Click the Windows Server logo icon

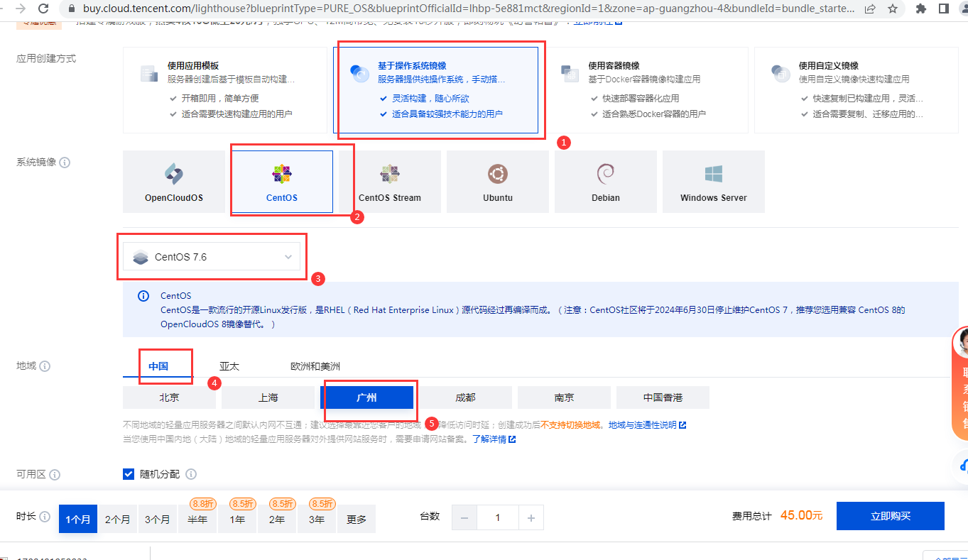713,174
